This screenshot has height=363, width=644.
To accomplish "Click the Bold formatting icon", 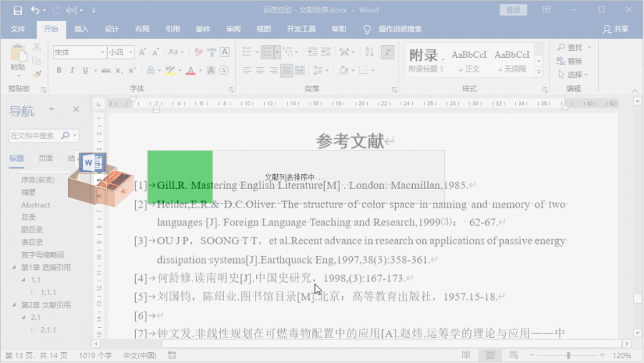I will (59, 70).
